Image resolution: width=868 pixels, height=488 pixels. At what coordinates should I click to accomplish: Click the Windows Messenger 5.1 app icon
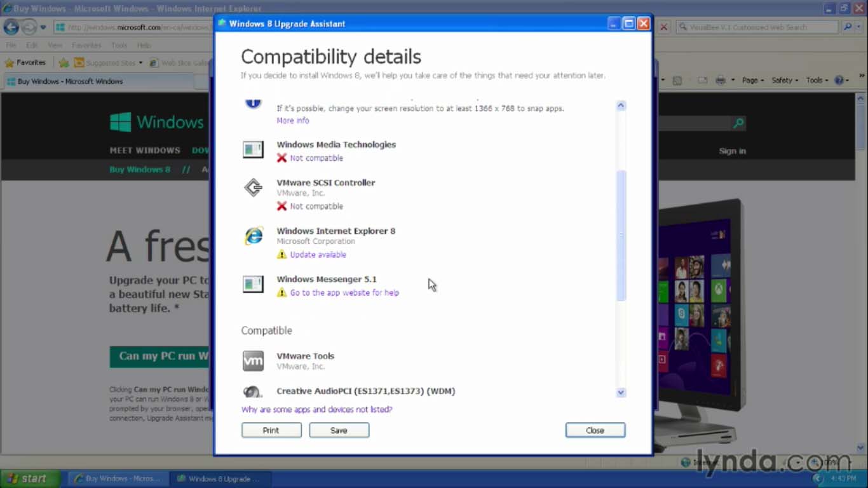click(x=253, y=284)
